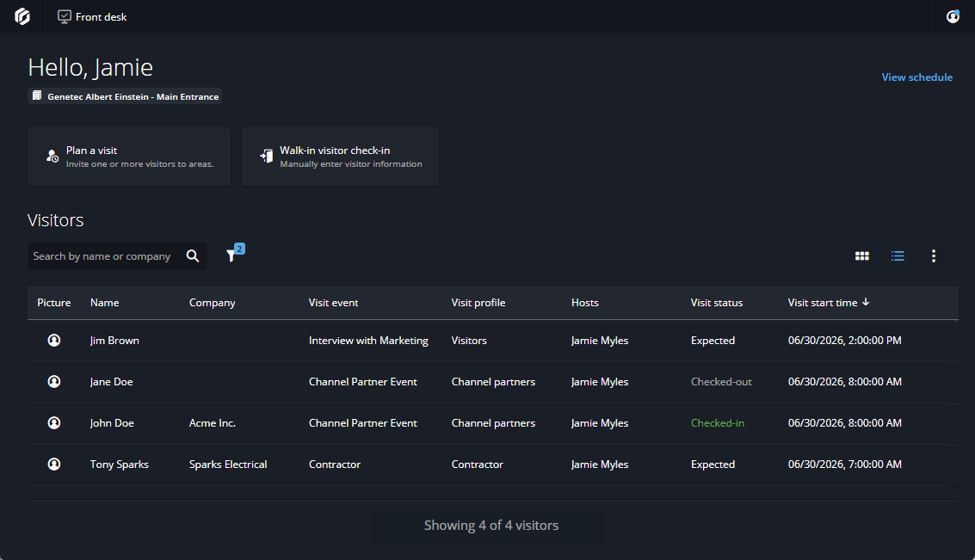Click the building icon in location badge
This screenshot has height=560, width=975.
click(37, 95)
